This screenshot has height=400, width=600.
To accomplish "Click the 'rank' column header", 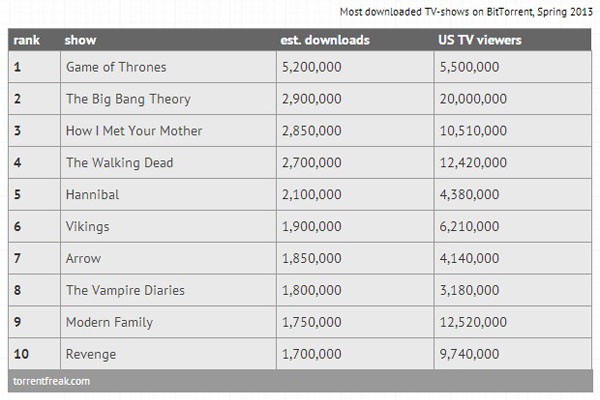I will [x=28, y=40].
